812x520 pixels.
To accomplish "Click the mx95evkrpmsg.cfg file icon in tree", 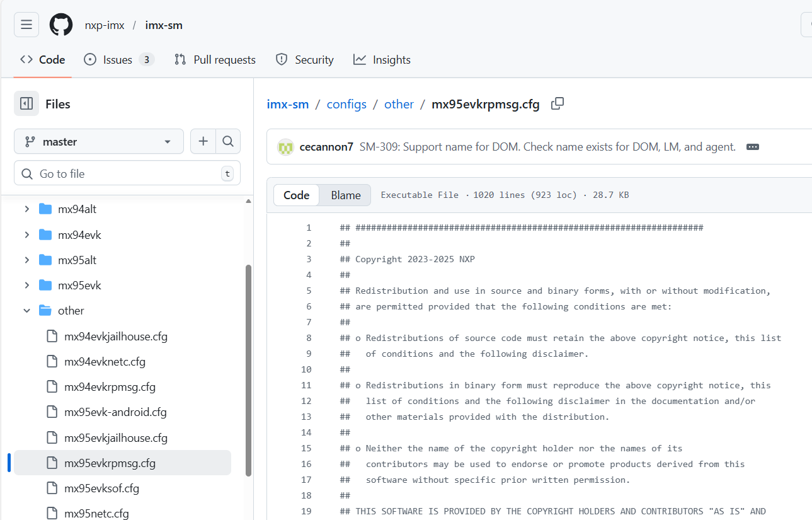I will [x=52, y=463].
